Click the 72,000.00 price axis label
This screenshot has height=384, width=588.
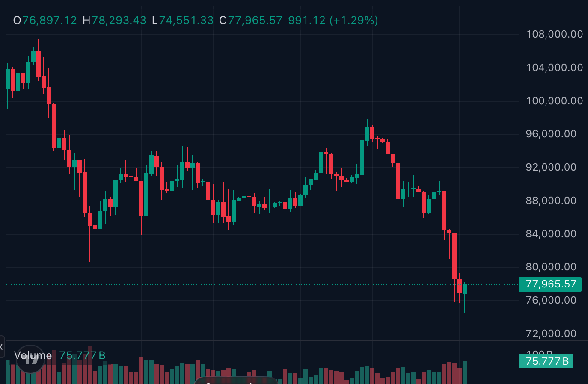[x=551, y=334]
